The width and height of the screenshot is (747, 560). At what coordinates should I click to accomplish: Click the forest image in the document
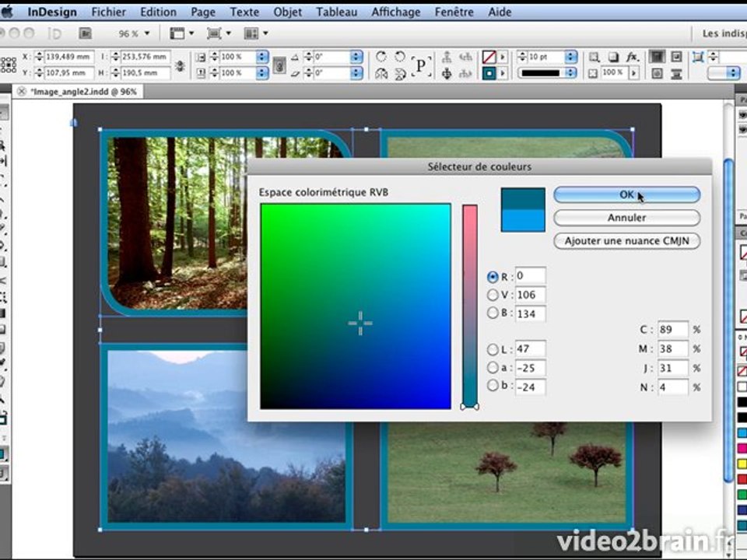coord(177,222)
